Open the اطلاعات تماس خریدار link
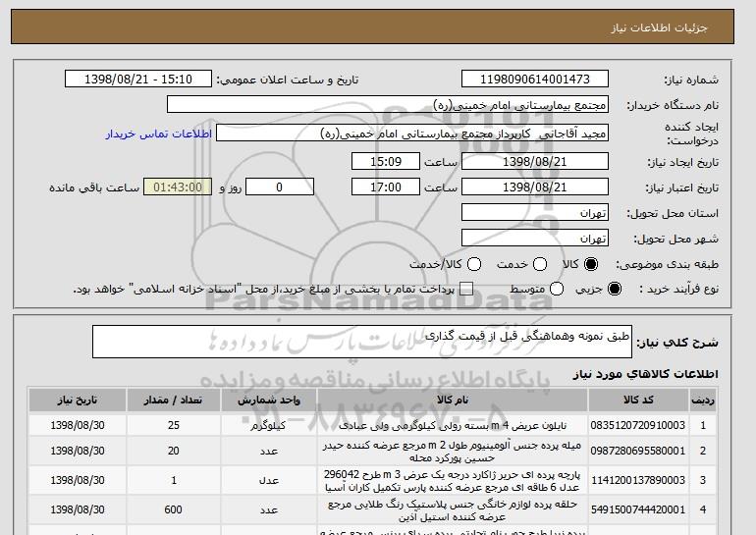The width and height of the screenshot is (756, 535). point(159,134)
